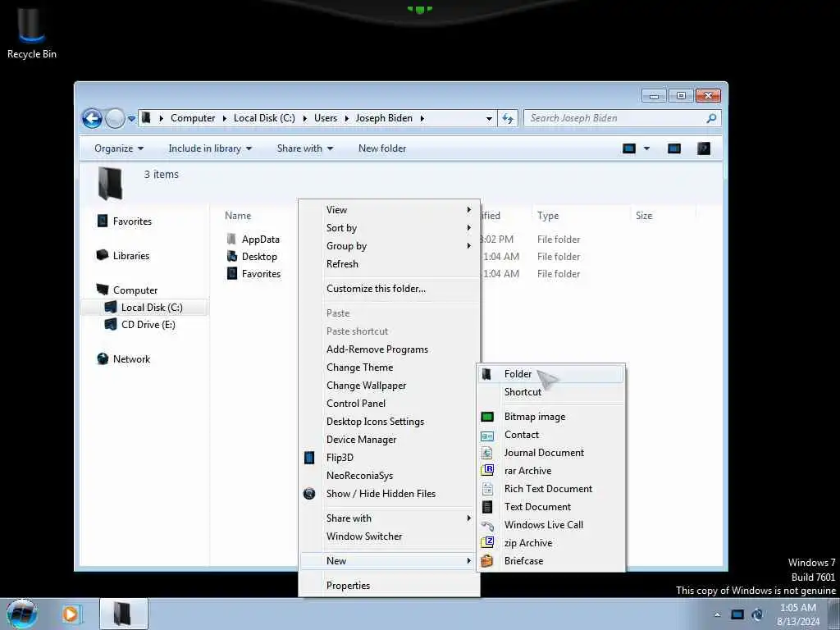Click the refresh button beside address bar

pyautogui.click(x=507, y=118)
